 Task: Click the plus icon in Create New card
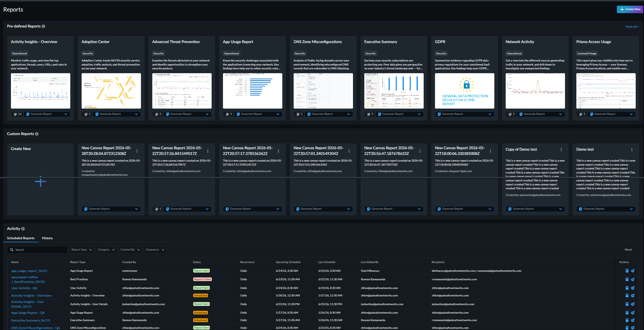41,181
